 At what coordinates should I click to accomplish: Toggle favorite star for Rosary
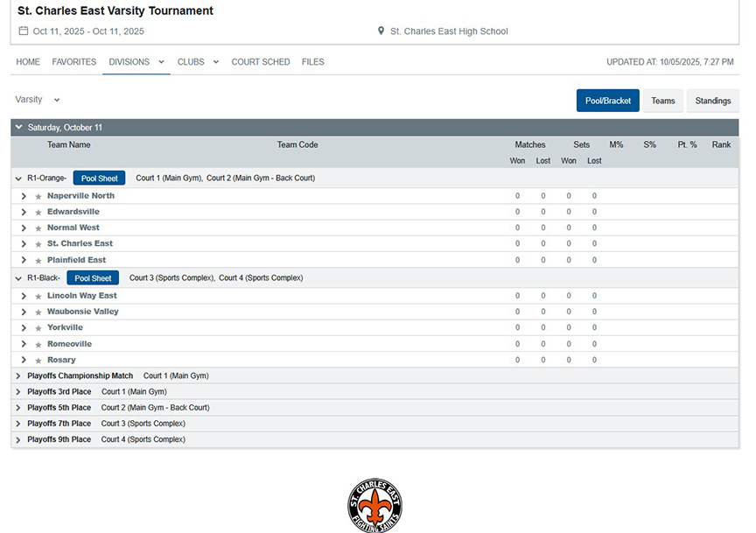click(x=38, y=361)
